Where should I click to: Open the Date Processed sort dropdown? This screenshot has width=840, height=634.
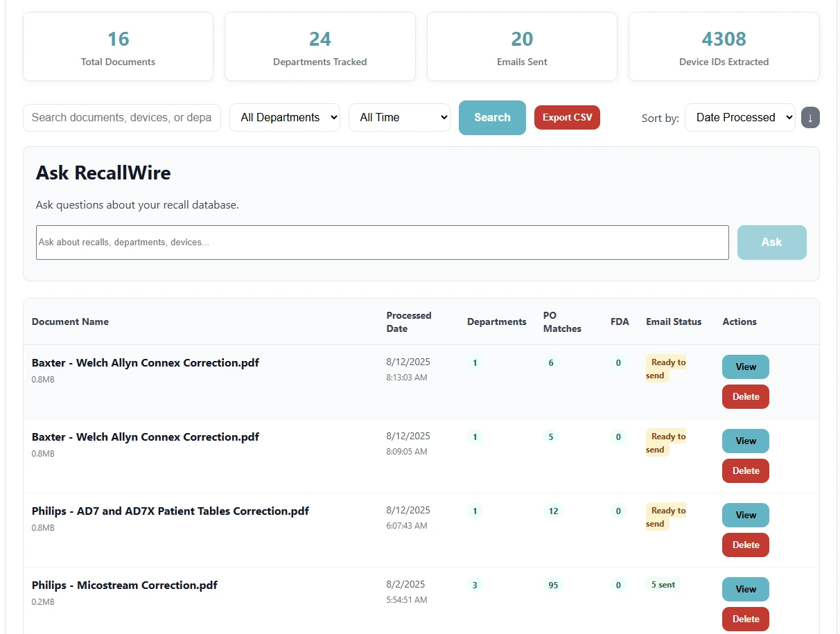[x=740, y=118]
